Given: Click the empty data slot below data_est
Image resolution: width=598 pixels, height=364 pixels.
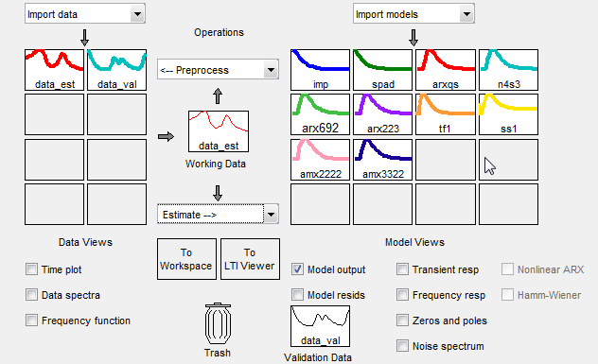Looking at the screenshot, I should [54, 114].
